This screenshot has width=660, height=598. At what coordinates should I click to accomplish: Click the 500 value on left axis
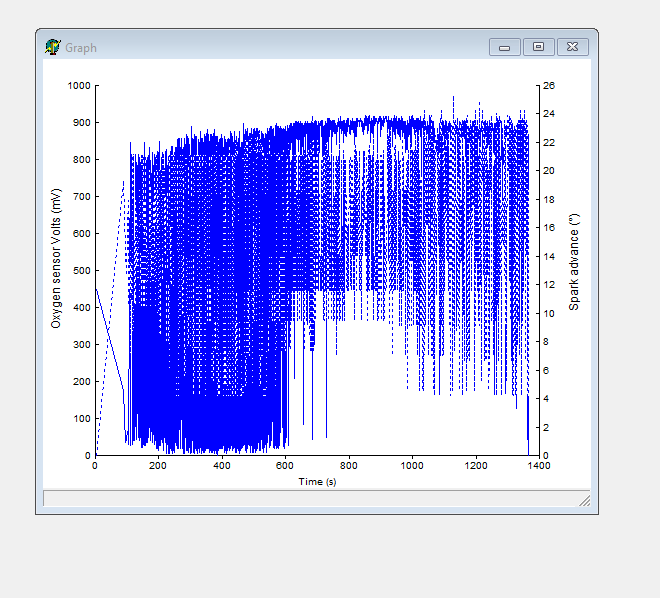tap(82, 271)
